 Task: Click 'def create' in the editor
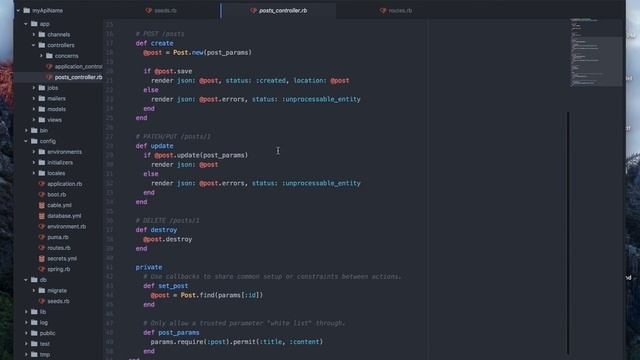[154, 43]
